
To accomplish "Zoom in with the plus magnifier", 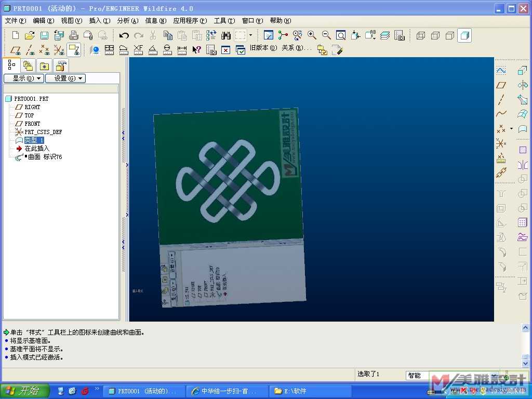I will 312,35.
